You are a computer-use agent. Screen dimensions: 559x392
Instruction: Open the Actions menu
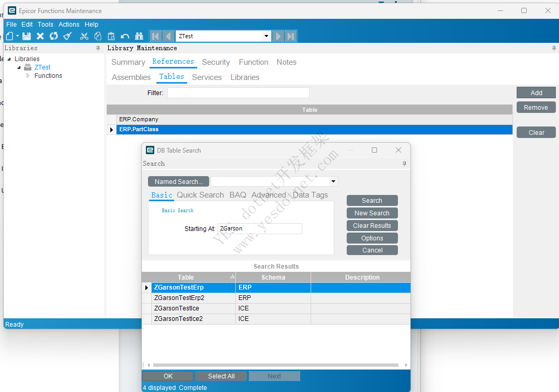coord(69,25)
